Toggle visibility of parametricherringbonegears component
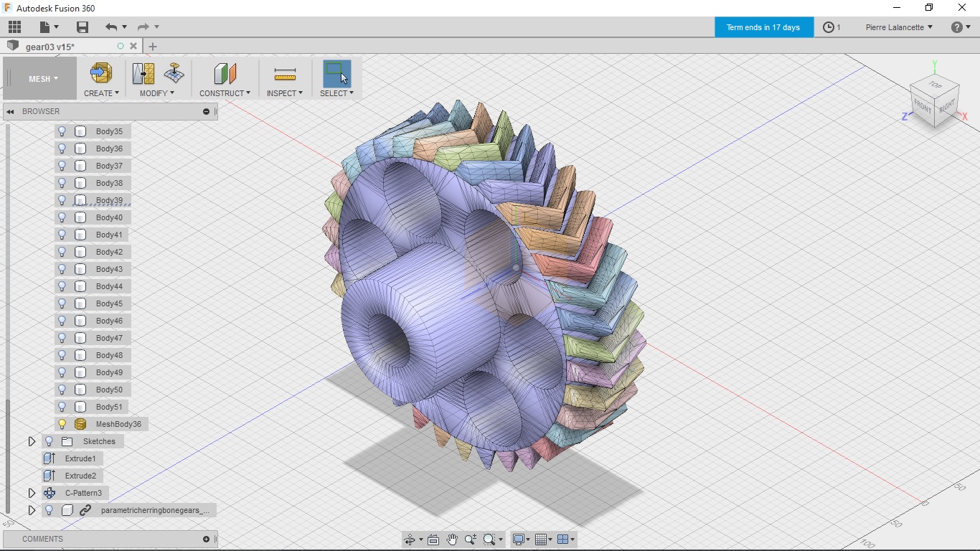 (49, 510)
